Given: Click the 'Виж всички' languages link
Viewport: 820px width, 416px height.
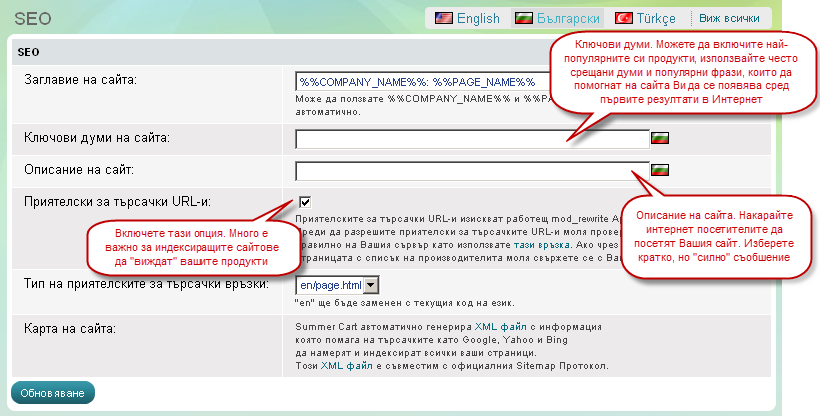Looking at the screenshot, I should [729, 18].
